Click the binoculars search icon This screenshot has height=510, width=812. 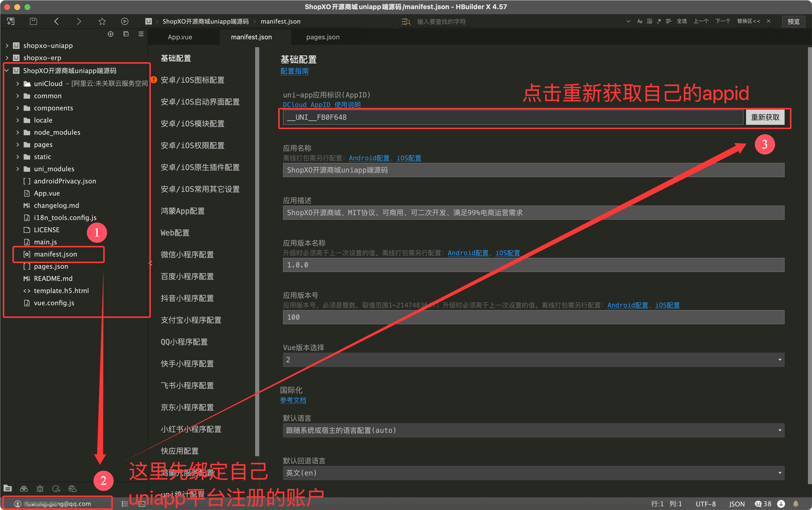click(24, 488)
